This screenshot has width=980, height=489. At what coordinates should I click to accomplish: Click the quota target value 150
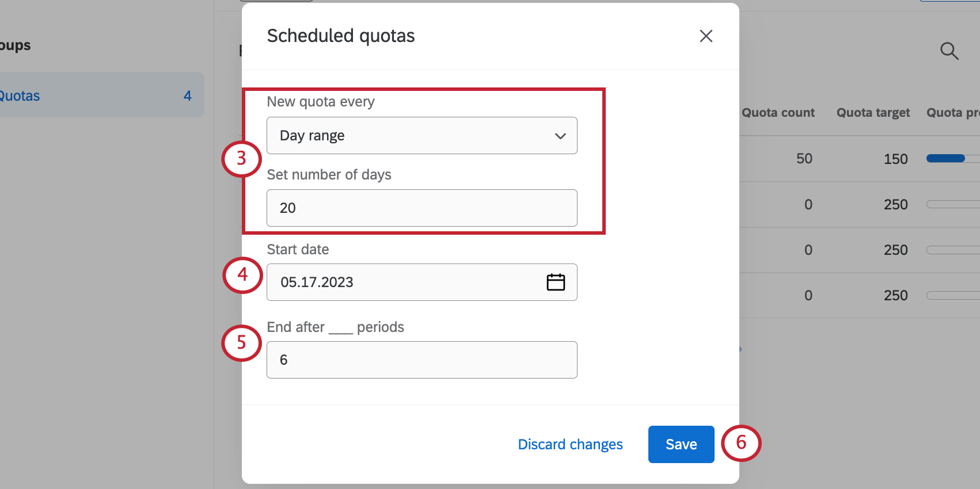pos(895,159)
